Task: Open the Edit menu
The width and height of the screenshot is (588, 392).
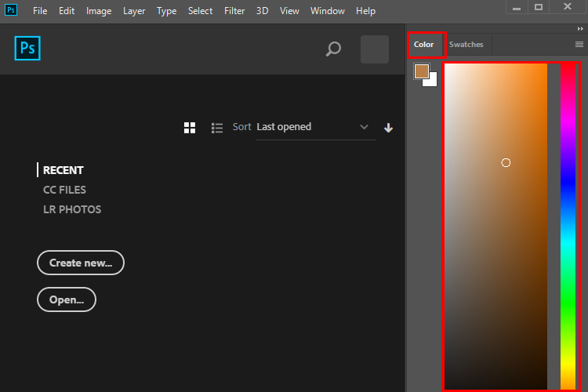Action: [x=67, y=11]
